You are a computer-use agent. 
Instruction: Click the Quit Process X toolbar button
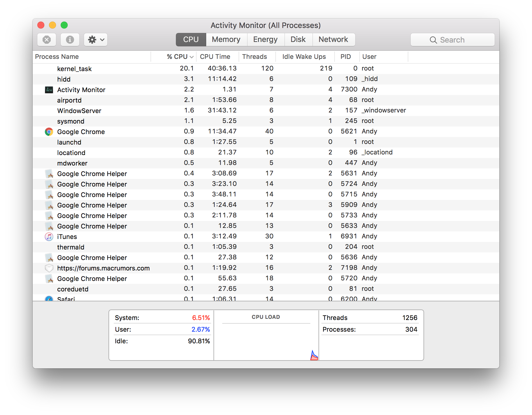tap(47, 40)
